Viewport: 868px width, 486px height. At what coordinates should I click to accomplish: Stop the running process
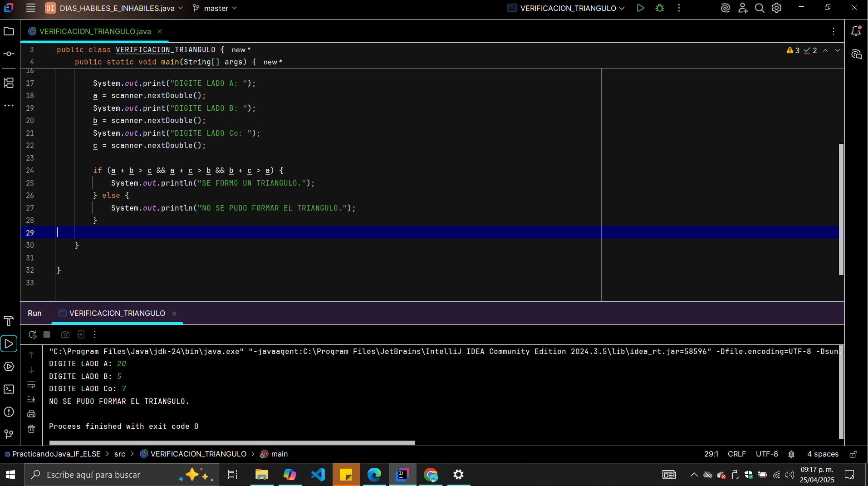[x=47, y=334]
